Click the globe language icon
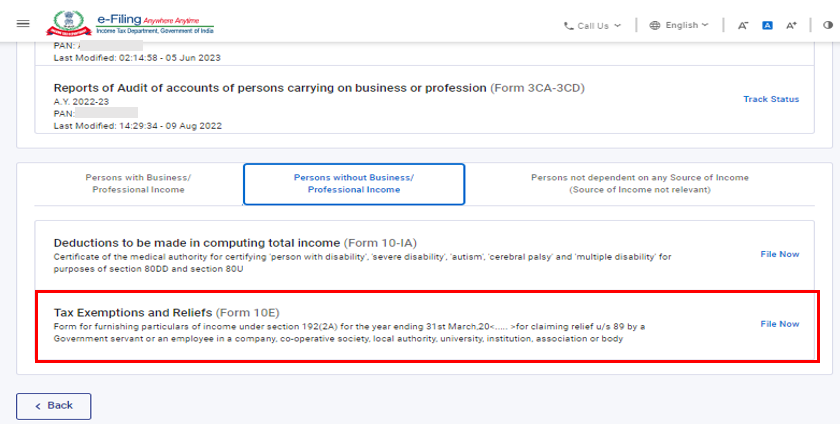 (x=655, y=26)
